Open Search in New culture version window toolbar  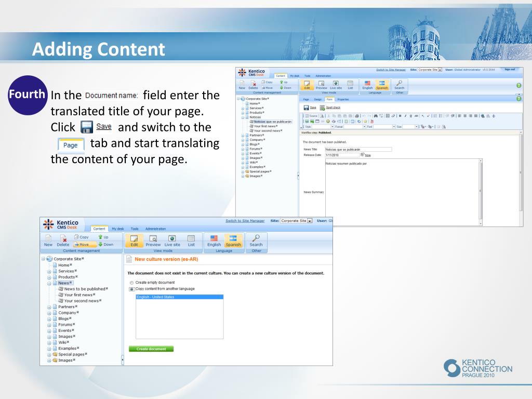click(256, 240)
